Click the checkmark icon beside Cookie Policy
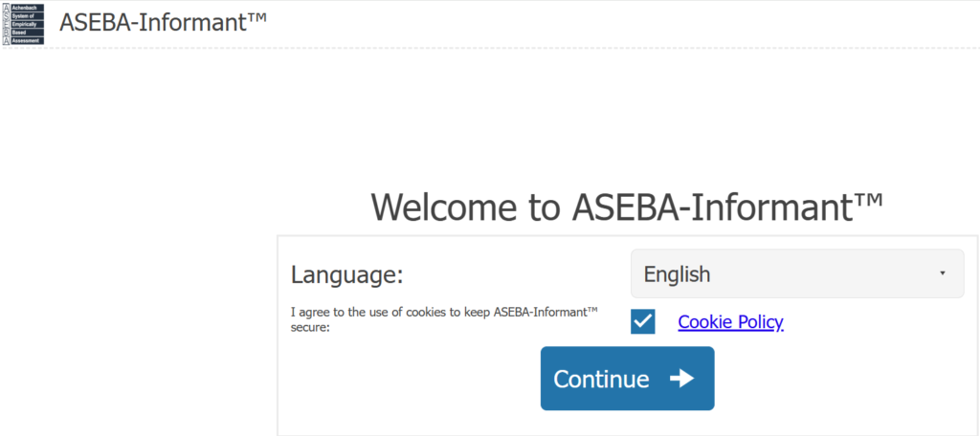Image resolution: width=980 pixels, height=436 pixels. pos(643,322)
